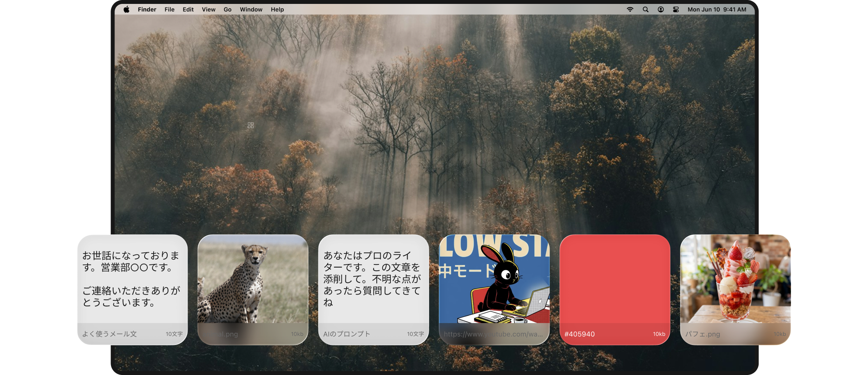The width and height of the screenshot is (868, 375).
Task: Open the View menu
Action: [208, 9]
